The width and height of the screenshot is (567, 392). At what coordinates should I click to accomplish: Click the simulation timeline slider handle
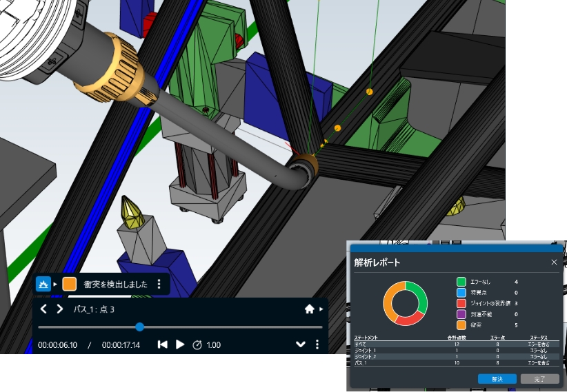click(x=139, y=327)
